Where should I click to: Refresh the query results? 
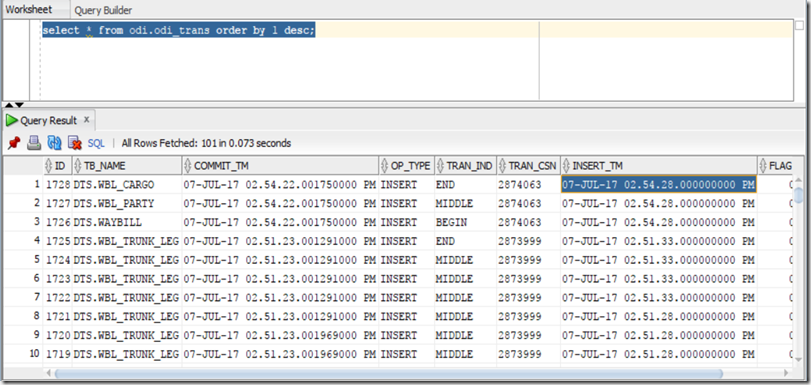pos(54,143)
